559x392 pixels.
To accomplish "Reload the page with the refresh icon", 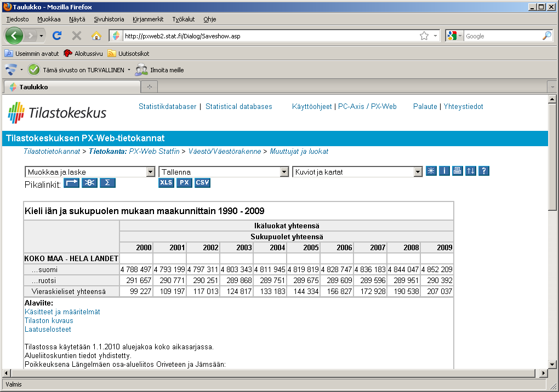I will 57,36.
